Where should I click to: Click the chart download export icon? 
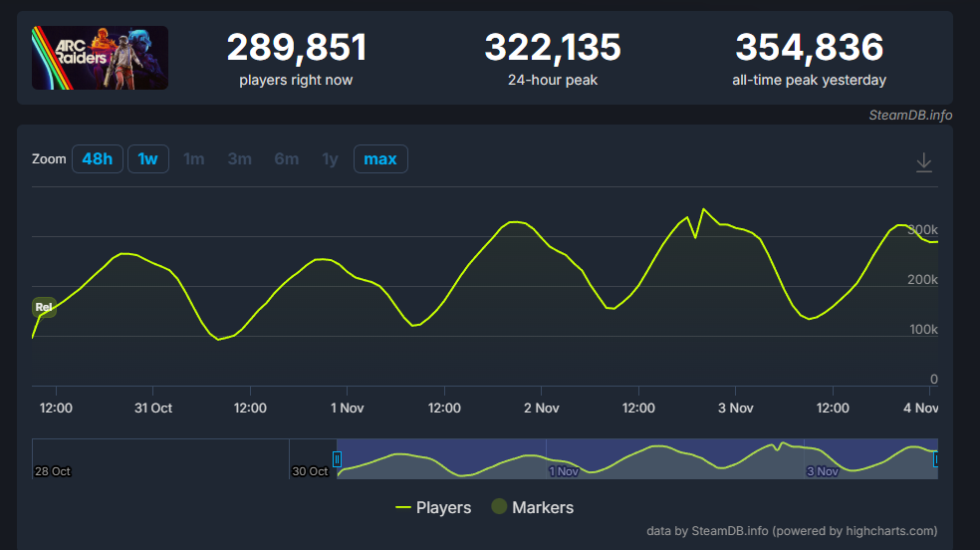coord(924,161)
